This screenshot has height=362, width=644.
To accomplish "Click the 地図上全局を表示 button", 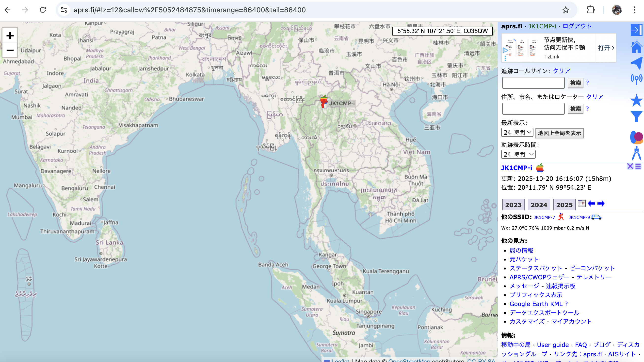I will pyautogui.click(x=559, y=133).
